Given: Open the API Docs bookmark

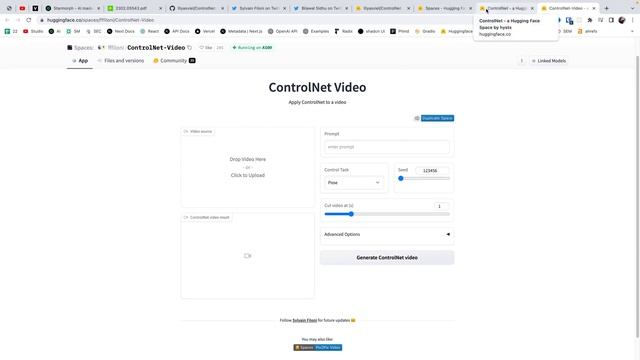Looking at the screenshot, I should tap(177, 31).
